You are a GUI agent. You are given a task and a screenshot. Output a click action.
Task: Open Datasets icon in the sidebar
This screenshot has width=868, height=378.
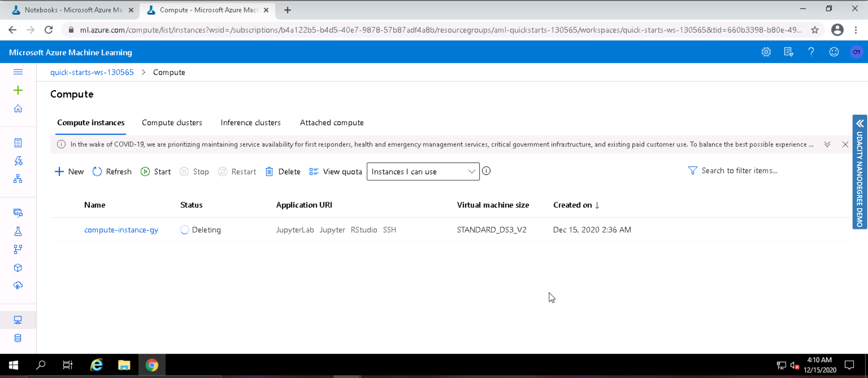(x=18, y=213)
